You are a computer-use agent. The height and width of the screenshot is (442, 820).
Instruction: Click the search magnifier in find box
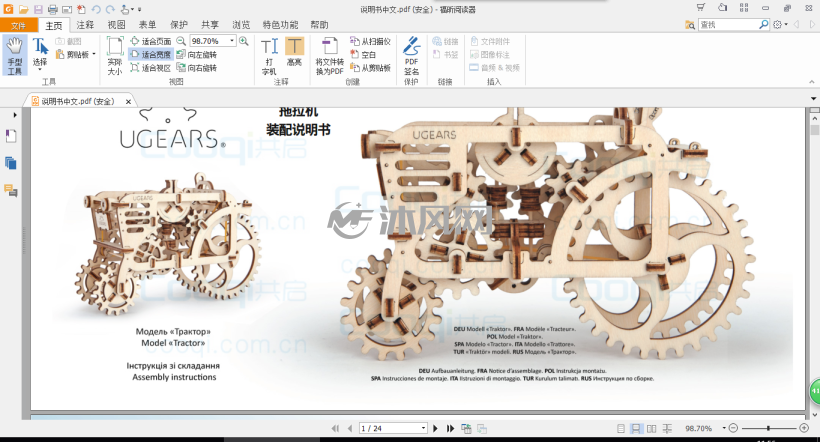764,25
